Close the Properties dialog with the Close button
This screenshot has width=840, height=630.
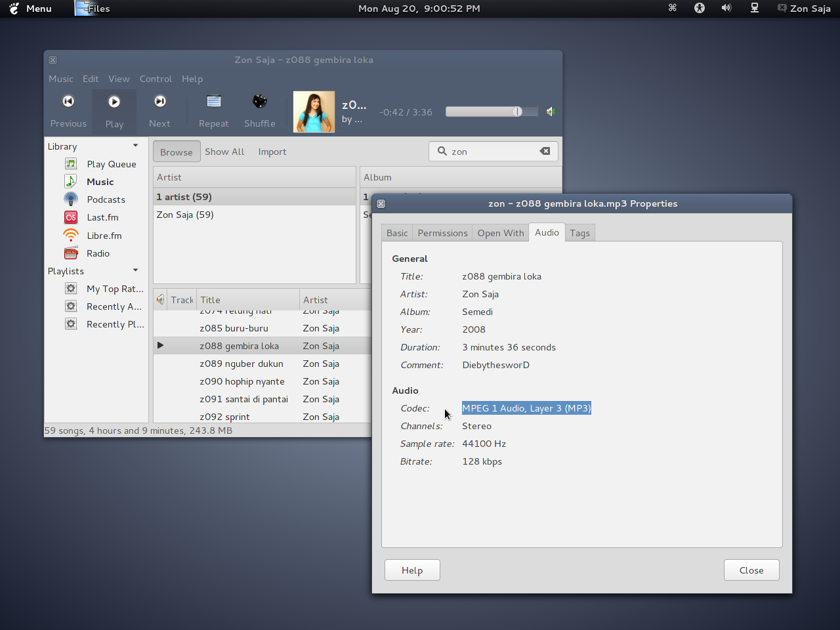click(751, 570)
